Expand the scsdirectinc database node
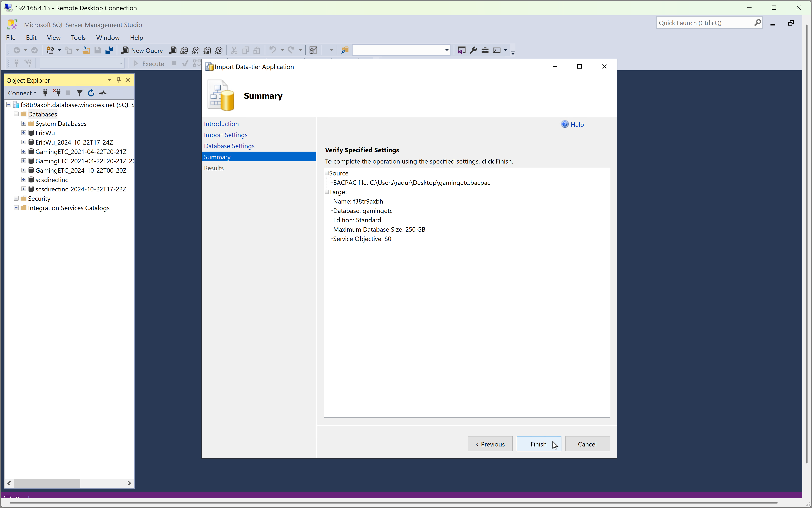The width and height of the screenshot is (812, 508). [x=23, y=180]
